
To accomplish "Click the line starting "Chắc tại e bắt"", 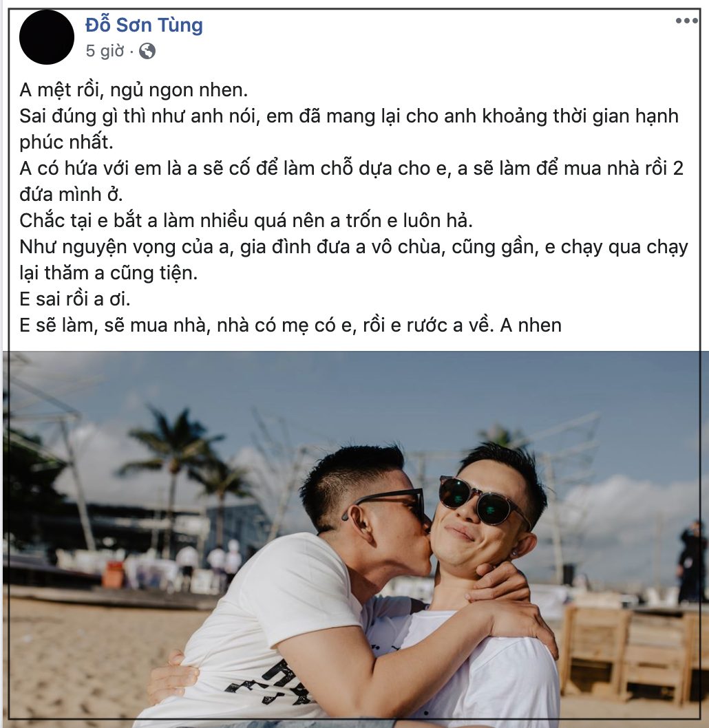I will click(x=246, y=221).
